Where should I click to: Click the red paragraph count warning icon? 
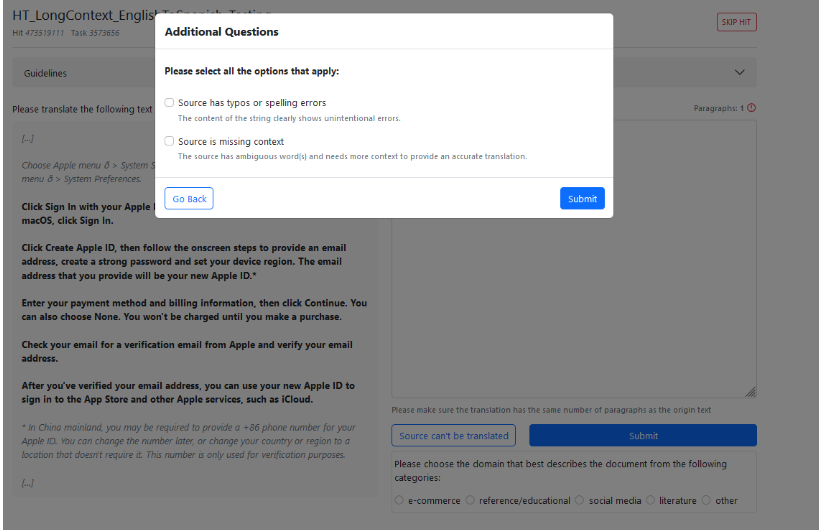(751, 108)
